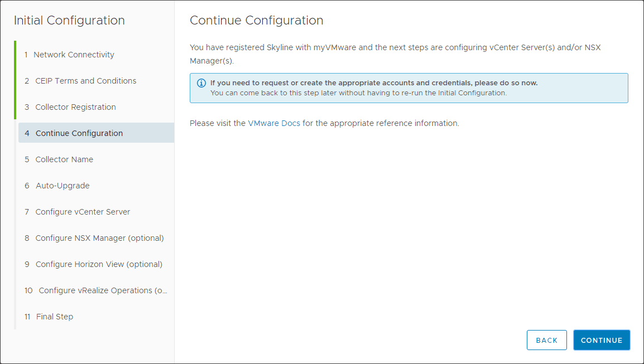Open the Collector Registration step

(75, 107)
